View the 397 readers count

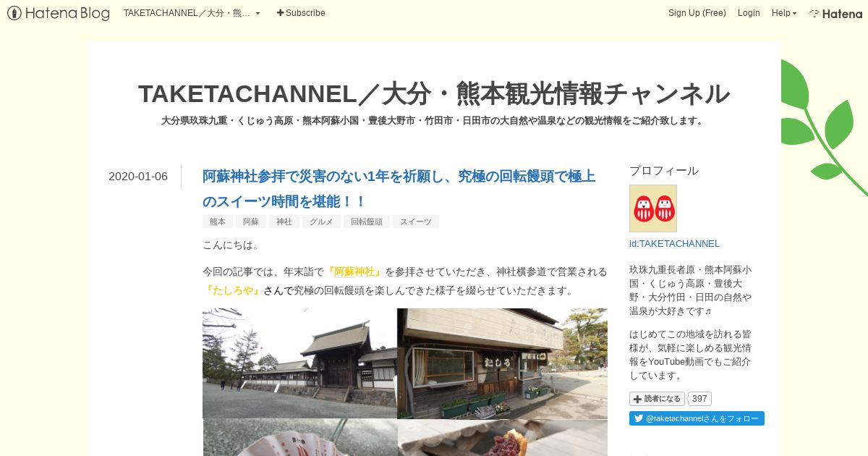pyautogui.click(x=699, y=399)
